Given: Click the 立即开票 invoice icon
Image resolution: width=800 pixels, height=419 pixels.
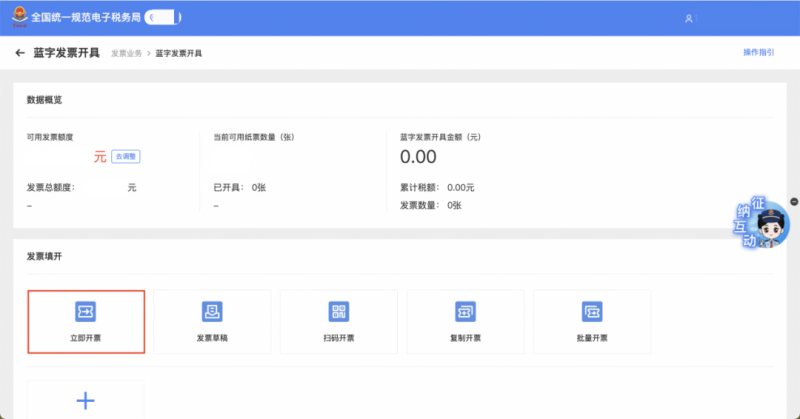Looking at the screenshot, I should pos(86,311).
